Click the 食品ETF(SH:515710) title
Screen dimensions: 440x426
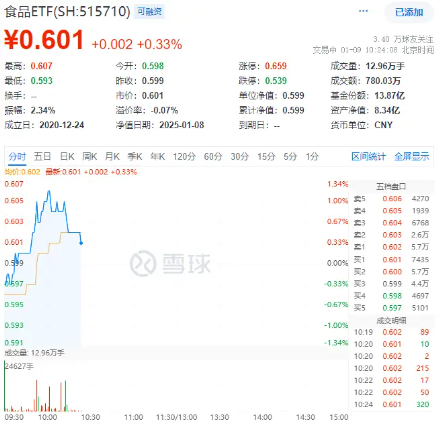click(67, 12)
